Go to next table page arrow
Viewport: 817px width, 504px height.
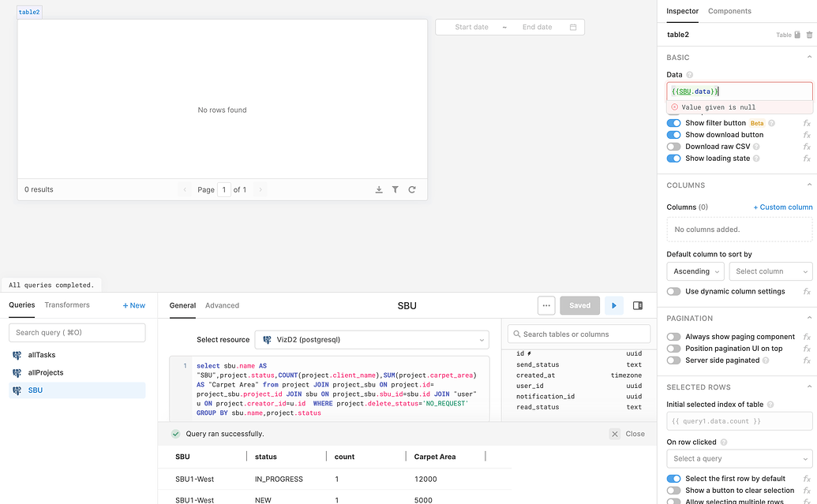[260, 189]
